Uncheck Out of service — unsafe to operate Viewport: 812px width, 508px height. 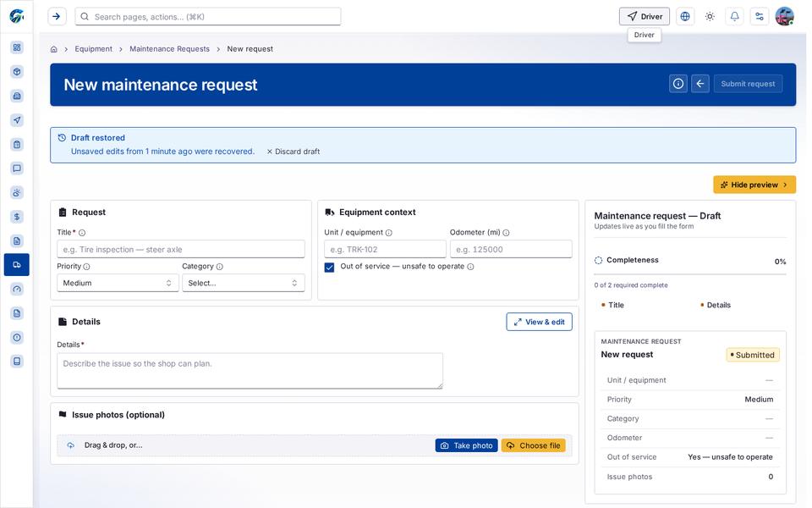(329, 268)
